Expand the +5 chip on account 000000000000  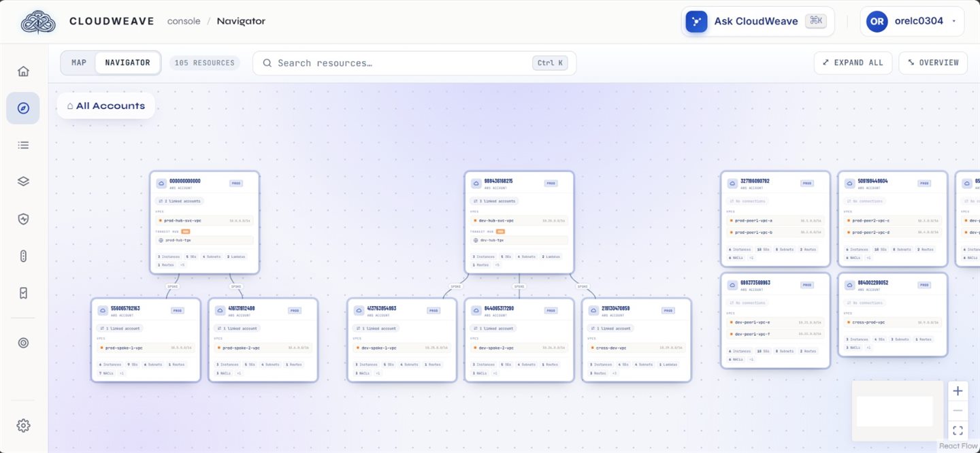click(182, 265)
